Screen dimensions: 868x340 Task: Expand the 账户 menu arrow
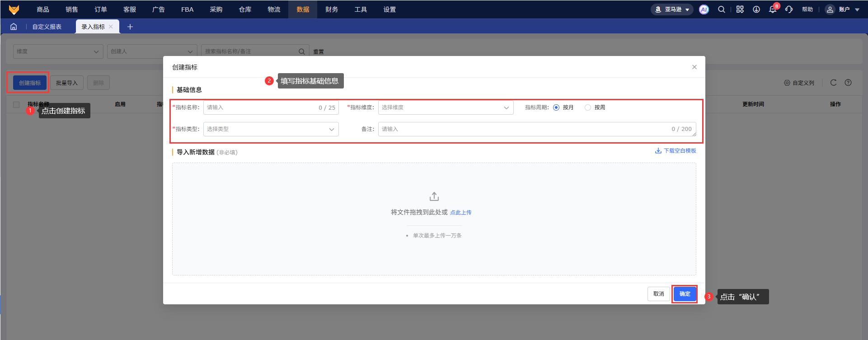coord(857,9)
